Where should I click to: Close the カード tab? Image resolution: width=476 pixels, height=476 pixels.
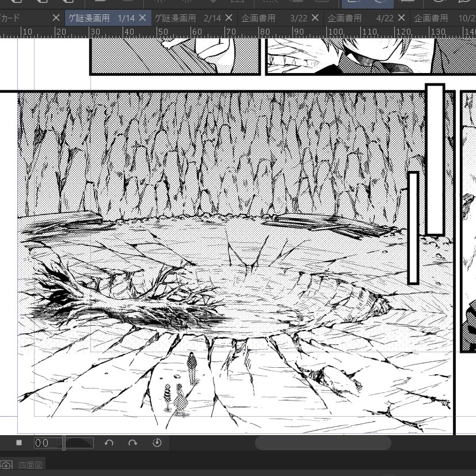tap(56, 18)
